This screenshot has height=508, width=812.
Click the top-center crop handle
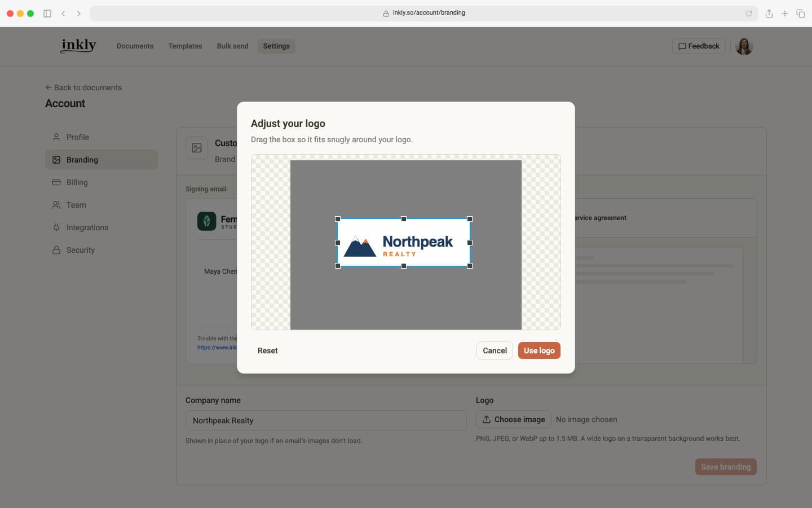[404, 219]
